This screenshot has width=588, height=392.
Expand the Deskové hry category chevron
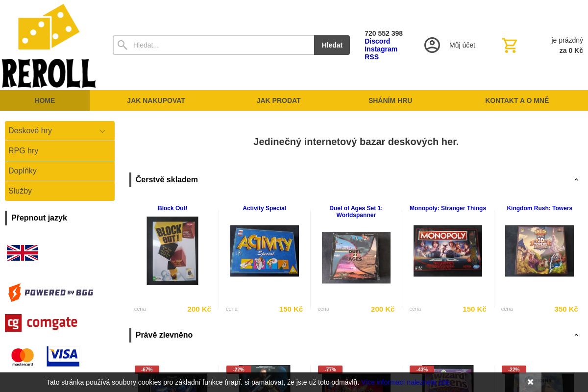tap(102, 131)
